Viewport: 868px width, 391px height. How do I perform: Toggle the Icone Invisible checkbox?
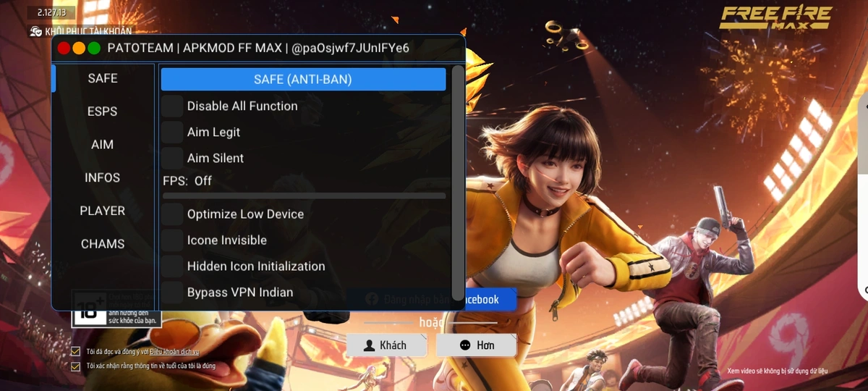(172, 240)
